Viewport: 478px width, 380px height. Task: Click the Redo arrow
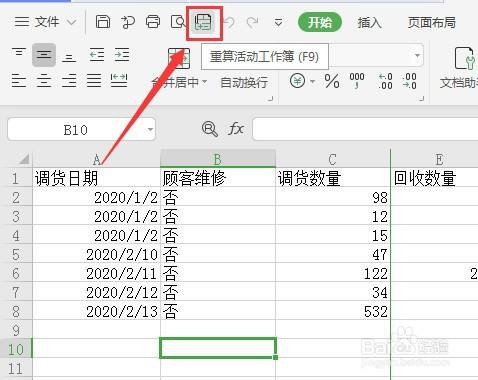[252, 22]
